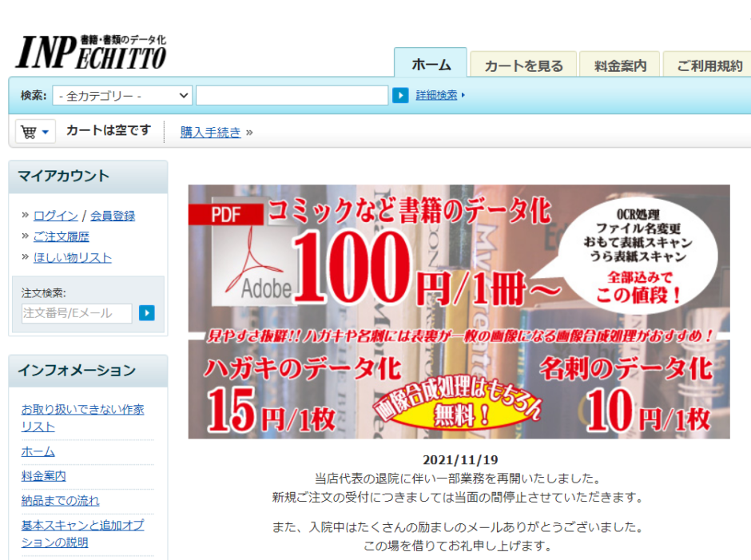This screenshot has height=560, width=751.
Task: Open the 料金案内 tab
Action: 620,66
